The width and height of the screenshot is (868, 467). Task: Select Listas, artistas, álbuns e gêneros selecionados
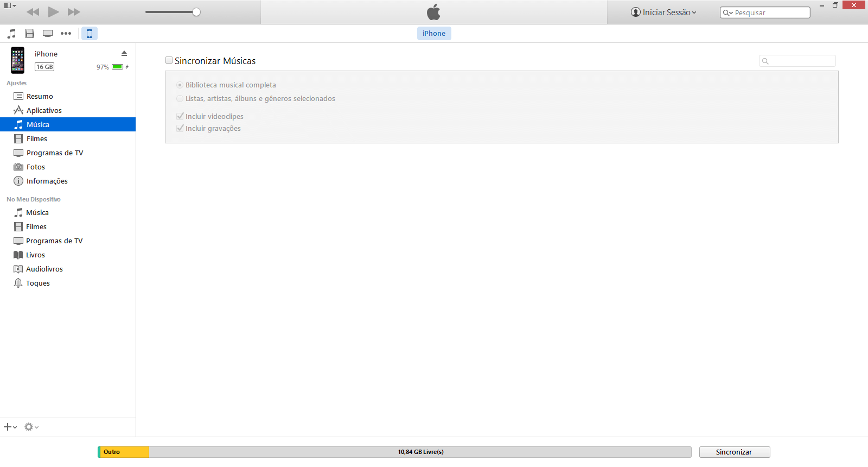[x=180, y=99]
